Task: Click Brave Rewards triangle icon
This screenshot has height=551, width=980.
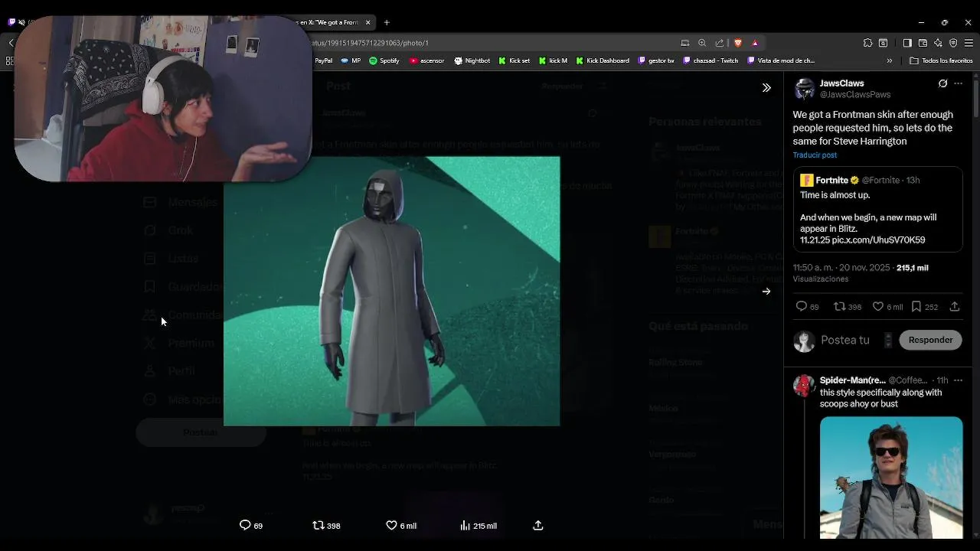Action: (x=755, y=43)
